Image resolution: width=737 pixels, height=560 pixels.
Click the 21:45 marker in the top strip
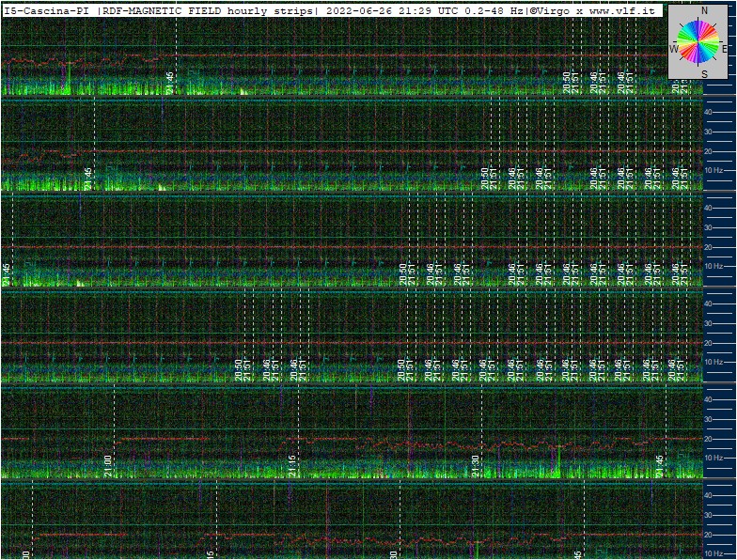point(169,83)
